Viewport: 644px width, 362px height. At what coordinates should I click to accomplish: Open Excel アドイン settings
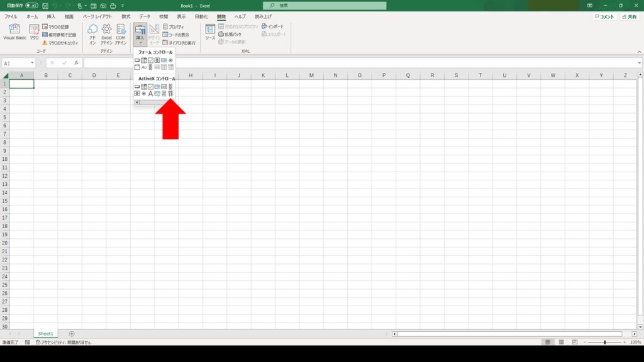106,34
